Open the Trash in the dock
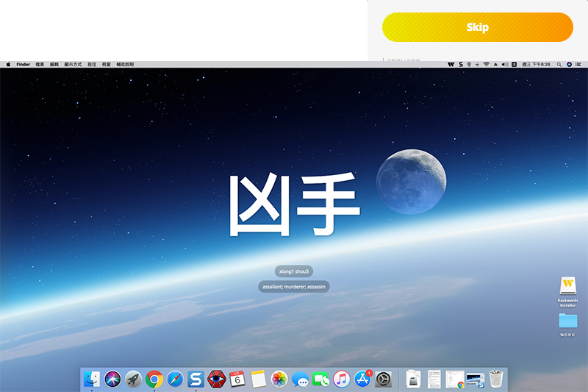The image size is (588, 392). click(495, 379)
